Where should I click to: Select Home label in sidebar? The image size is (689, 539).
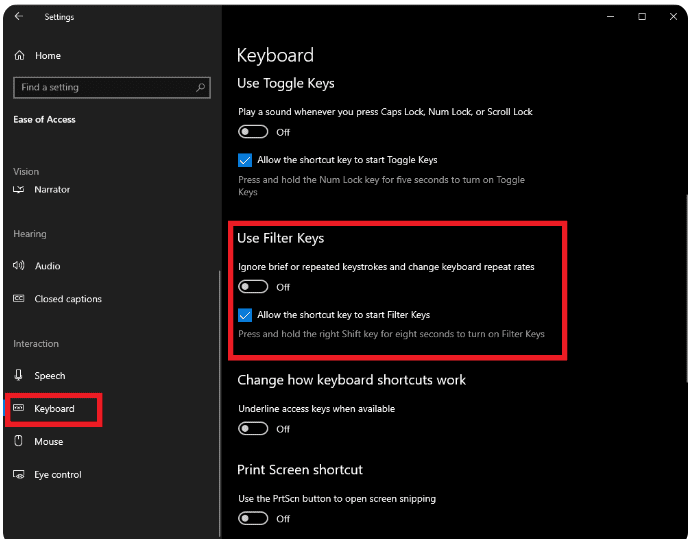(48, 56)
